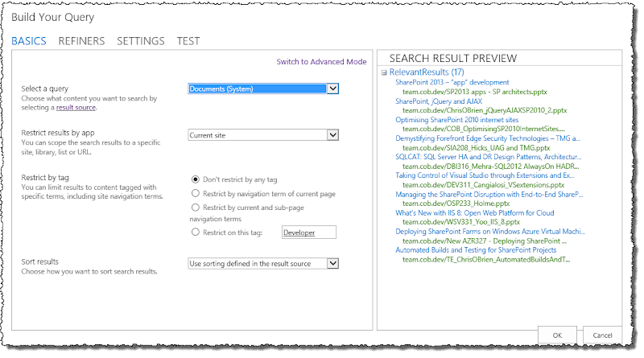Collapse the RelevantResults tree node
Viewport: 644px width, 358px height.
tap(385, 72)
